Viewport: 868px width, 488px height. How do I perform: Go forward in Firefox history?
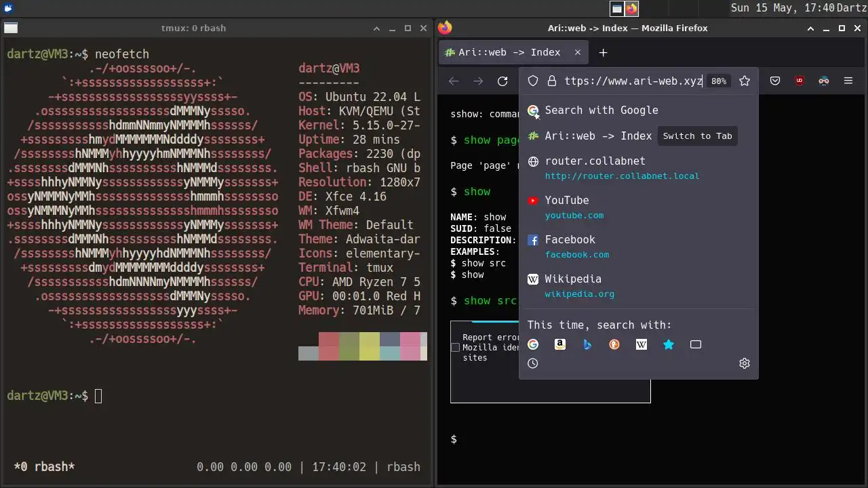tap(478, 81)
